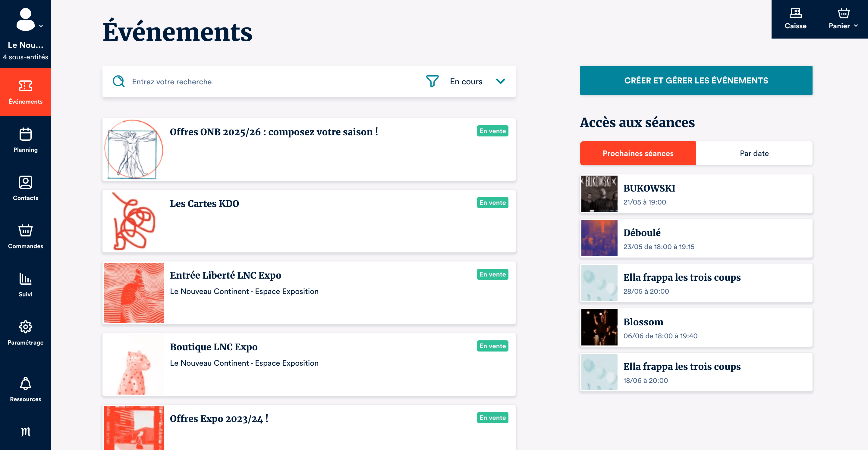This screenshot has width=868, height=450.
Task: Click the Blossom dark stage thumbnail
Action: pyautogui.click(x=599, y=327)
